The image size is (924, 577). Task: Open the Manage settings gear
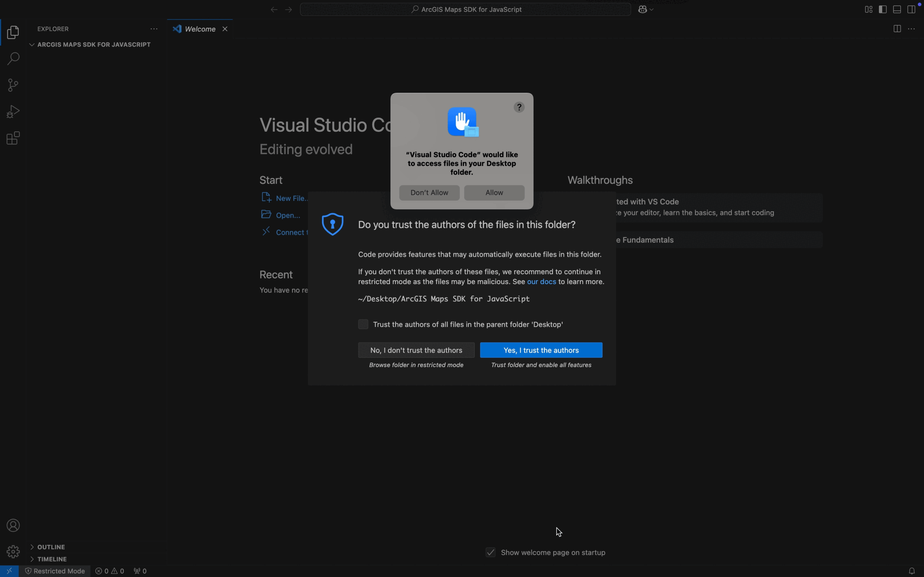pyautogui.click(x=13, y=551)
